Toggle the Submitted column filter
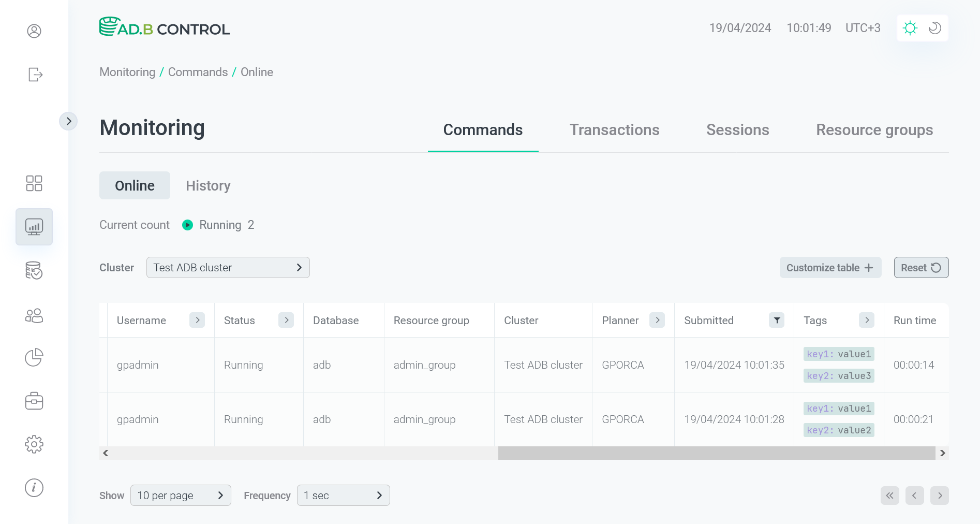The image size is (980, 524). click(x=777, y=320)
